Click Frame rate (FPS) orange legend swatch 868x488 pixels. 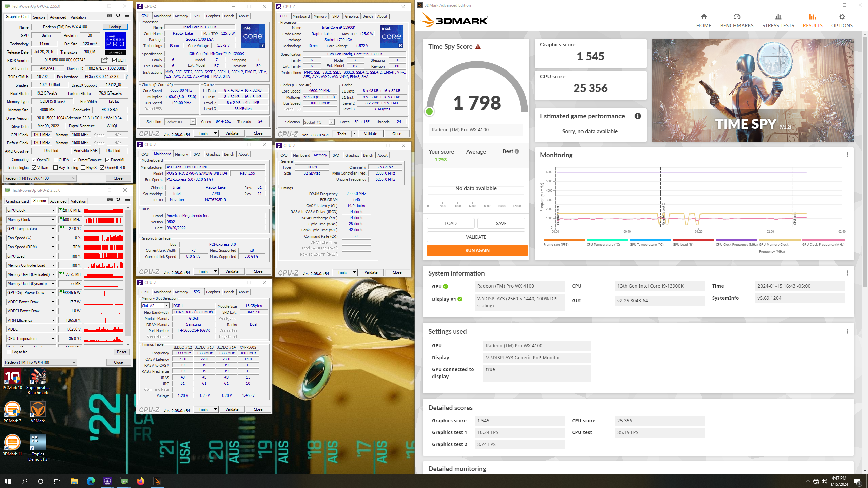[564, 240]
